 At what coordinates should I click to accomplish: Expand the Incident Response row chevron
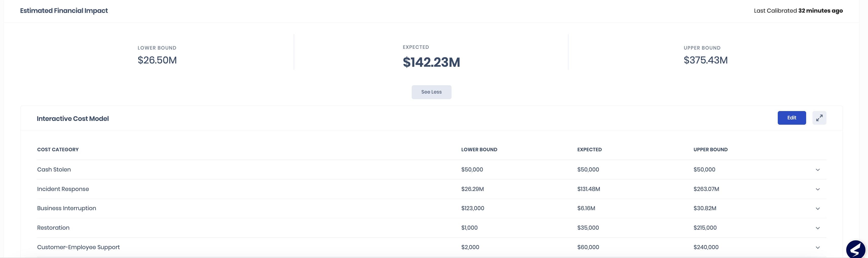point(818,189)
